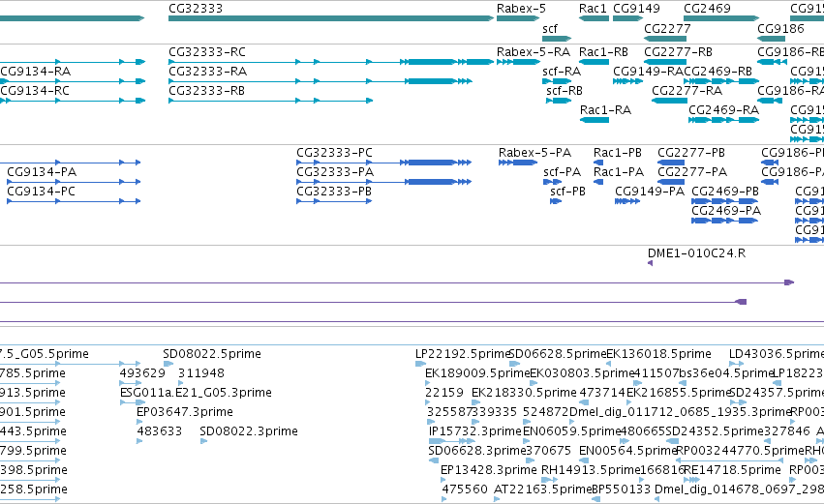Viewport: 824px width, 504px height.
Task: Click transcript label CG9134-RC
Action: (35, 91)
